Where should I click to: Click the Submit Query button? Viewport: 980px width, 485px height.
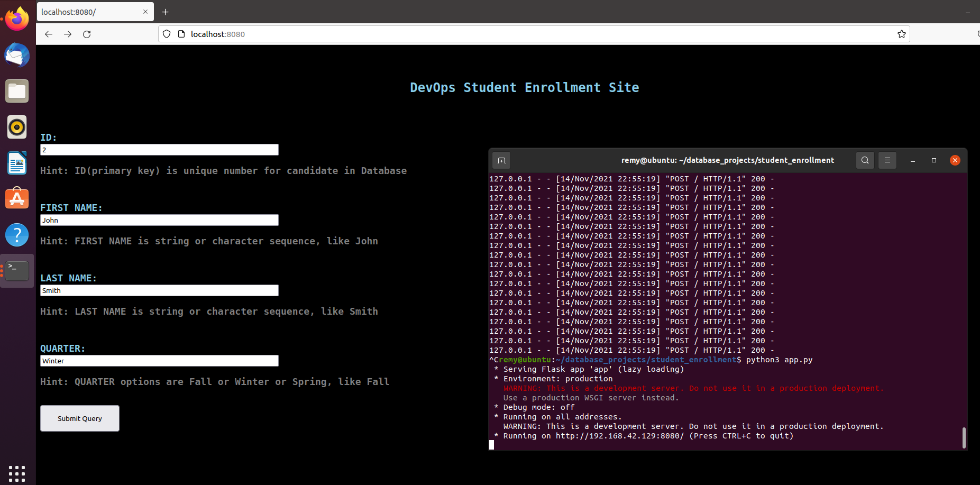pos(79,418)
